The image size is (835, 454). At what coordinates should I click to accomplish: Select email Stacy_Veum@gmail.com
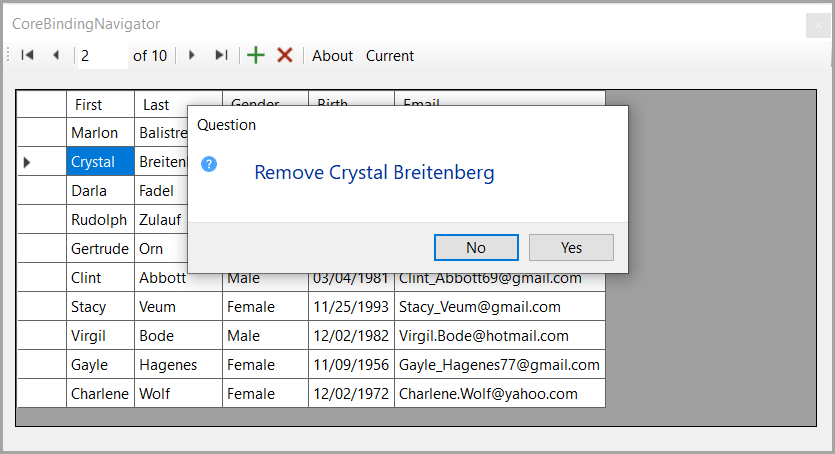point(500,307)
